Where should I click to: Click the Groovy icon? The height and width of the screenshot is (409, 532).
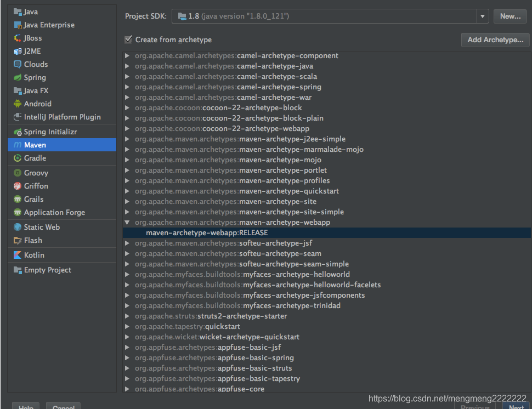(x=18, y=173)
